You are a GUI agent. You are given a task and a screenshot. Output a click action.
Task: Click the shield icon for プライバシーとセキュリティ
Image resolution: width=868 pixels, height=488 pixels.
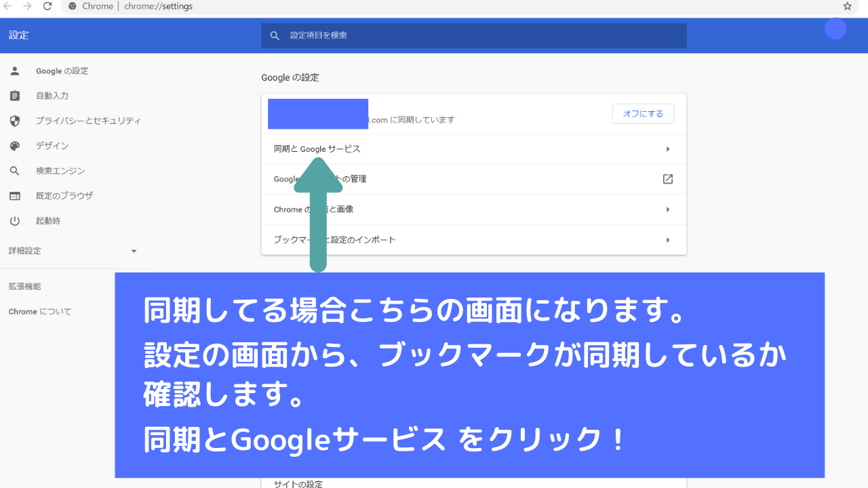[15, 121]
